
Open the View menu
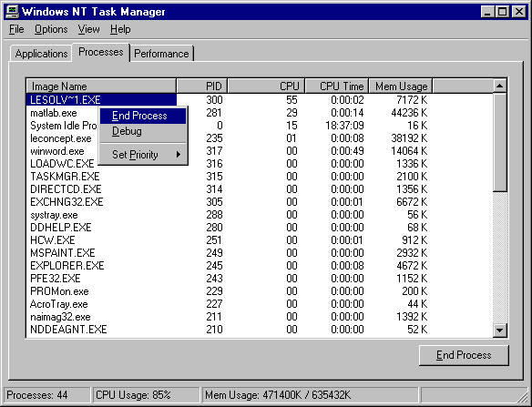pos(88,29)
